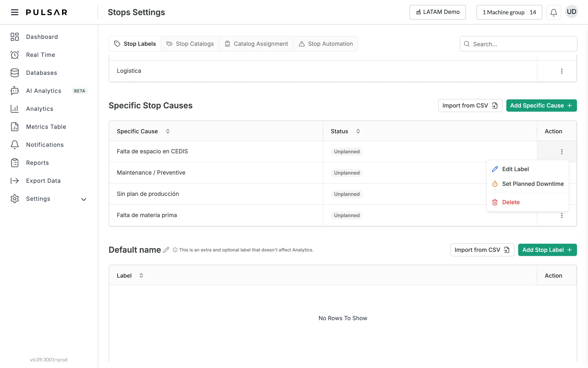Open three-dot menu for Logistica row
The image size is (588, 368).
click(x=562, y=71)
